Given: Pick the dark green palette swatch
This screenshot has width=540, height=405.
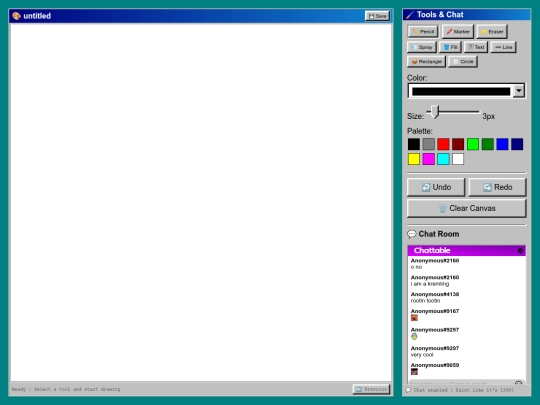Looking at the screenshot, I should coord(488,144).
